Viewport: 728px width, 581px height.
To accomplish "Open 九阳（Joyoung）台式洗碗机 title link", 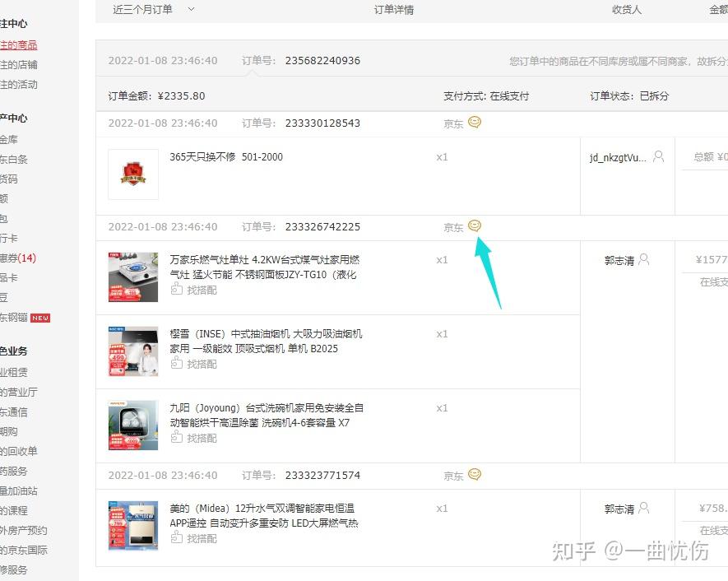I will (x=267, y=416).
